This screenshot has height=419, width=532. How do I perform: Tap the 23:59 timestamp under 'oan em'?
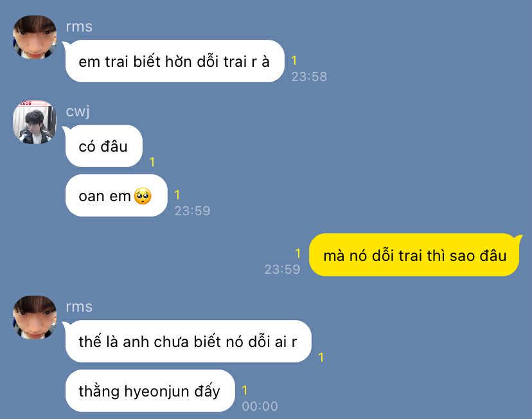pos(192,211)
